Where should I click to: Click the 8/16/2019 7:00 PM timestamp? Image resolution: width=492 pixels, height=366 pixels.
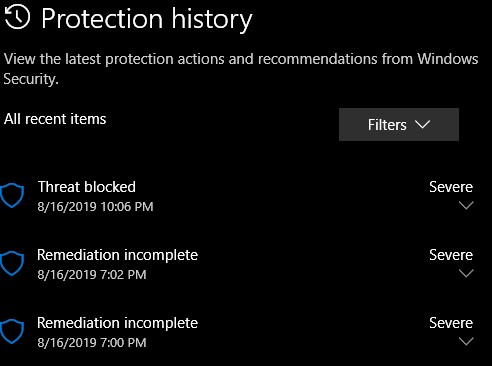pyautogui.click(x=92, y=343)
